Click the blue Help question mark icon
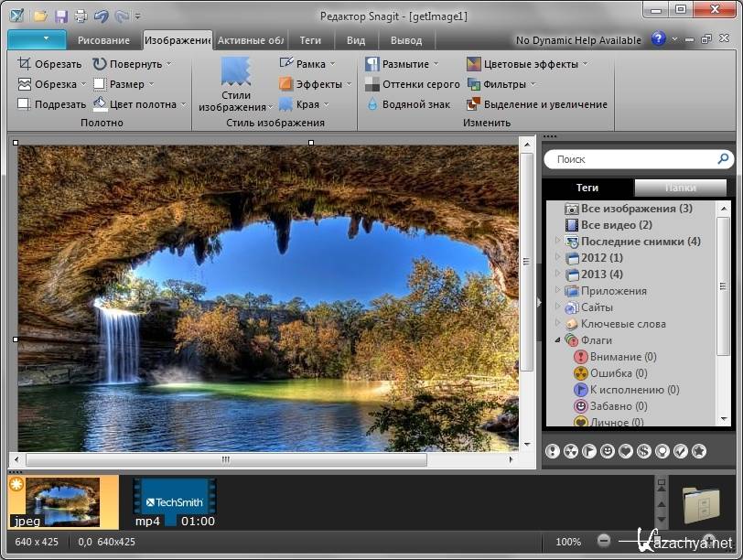 659,39
